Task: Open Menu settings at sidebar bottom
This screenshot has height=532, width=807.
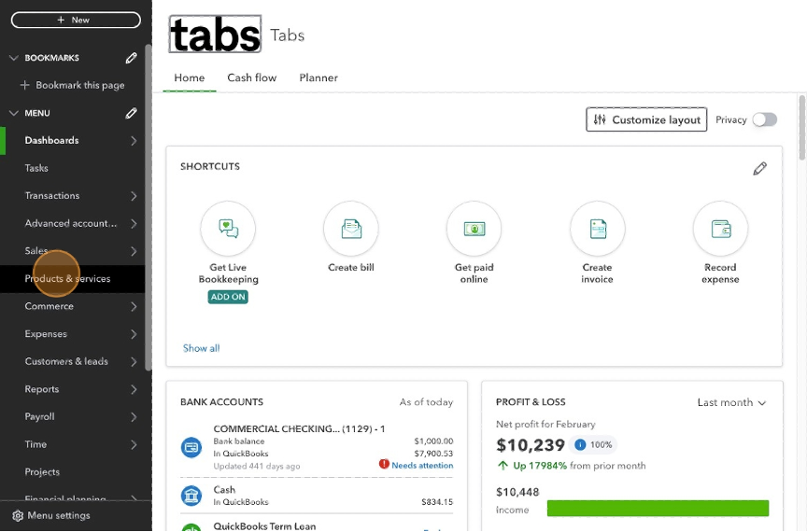Action: 51,515
